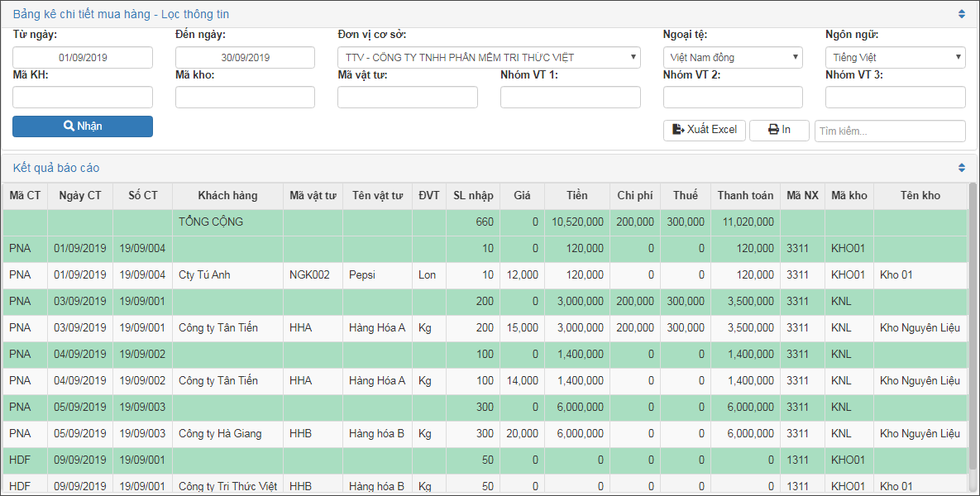
Task: Edit the Từ ngày date field
Action: 83,58
